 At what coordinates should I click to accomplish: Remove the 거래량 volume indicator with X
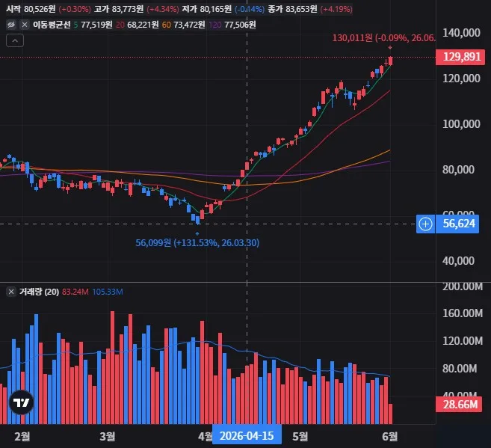[x=11, y=292]
